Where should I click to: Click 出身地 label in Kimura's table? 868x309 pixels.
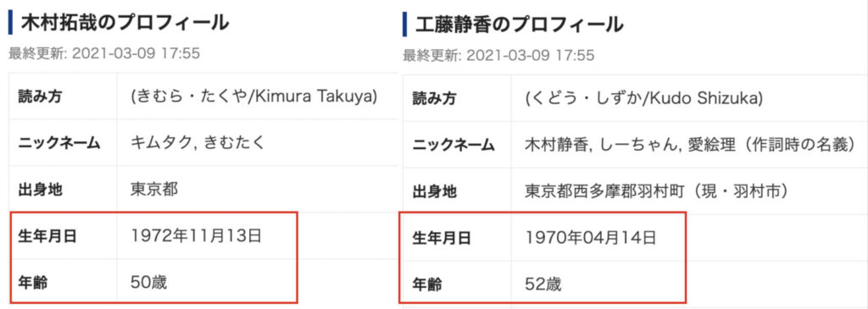[x=40, y=190]
